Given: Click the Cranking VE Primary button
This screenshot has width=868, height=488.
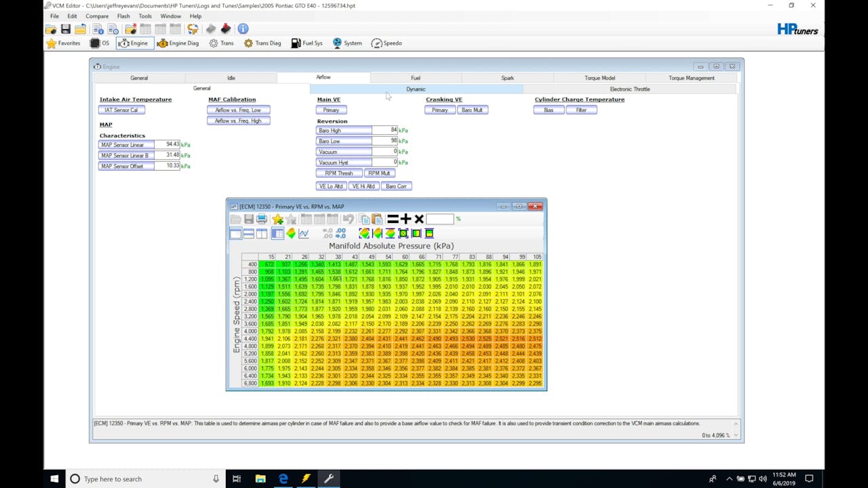Looking at the screenshot, I should point(439,110).
